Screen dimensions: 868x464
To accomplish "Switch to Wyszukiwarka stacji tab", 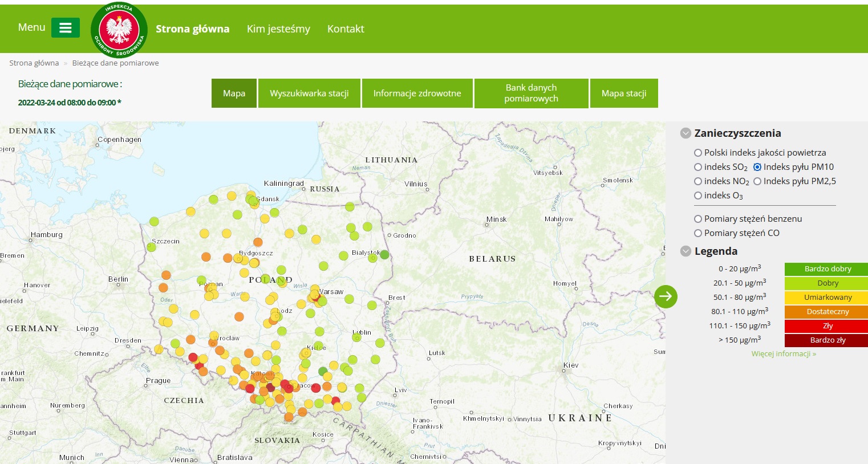I will [309, 93].
